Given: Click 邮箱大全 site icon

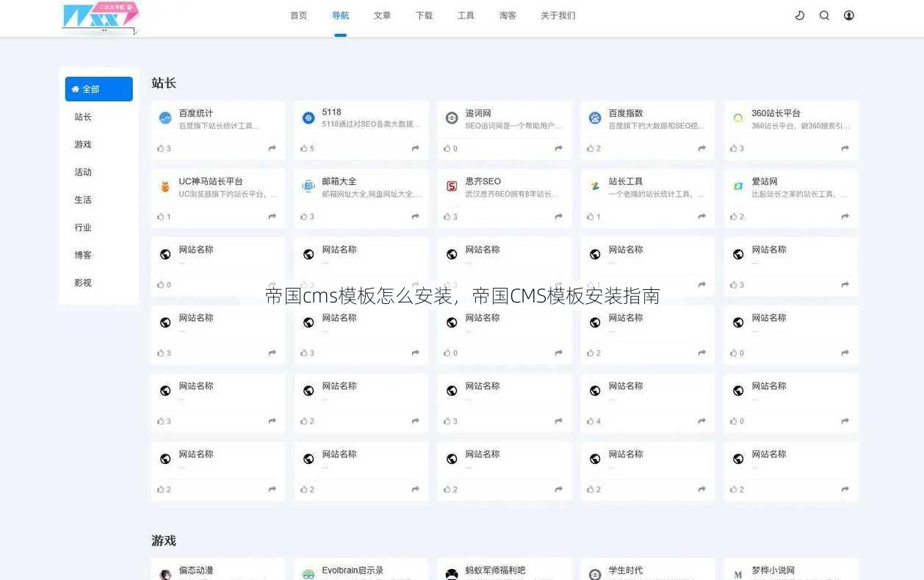Looking at the screenshot, I should click(x=308, y=186).
